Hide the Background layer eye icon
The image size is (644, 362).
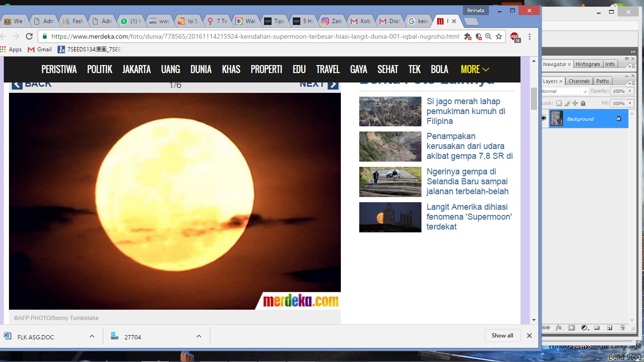click(544, 118)
